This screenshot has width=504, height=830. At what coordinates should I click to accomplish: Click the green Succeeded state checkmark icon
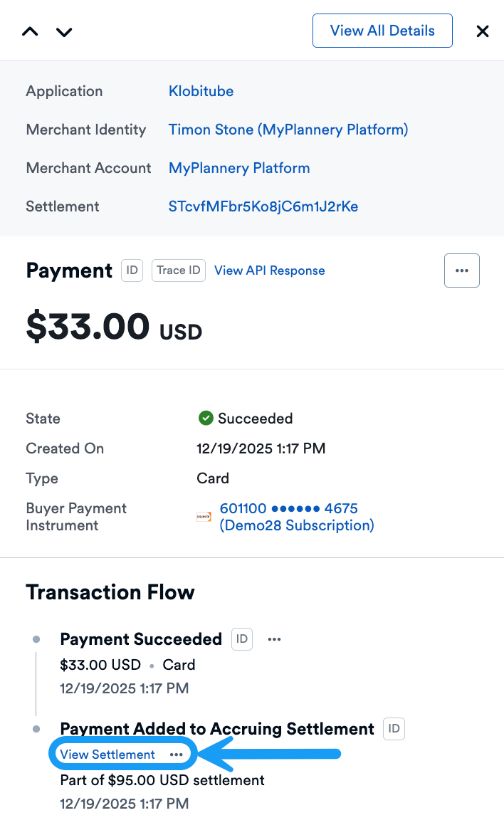point(206,419)
